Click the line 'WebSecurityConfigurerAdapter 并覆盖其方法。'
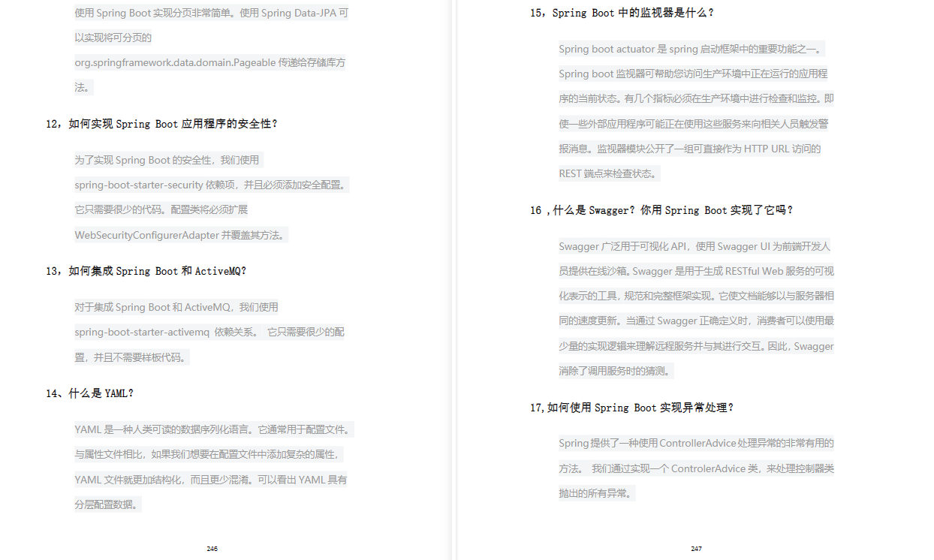Image resolution: width=934 pixels, height=560 pixels. [181, 235]
